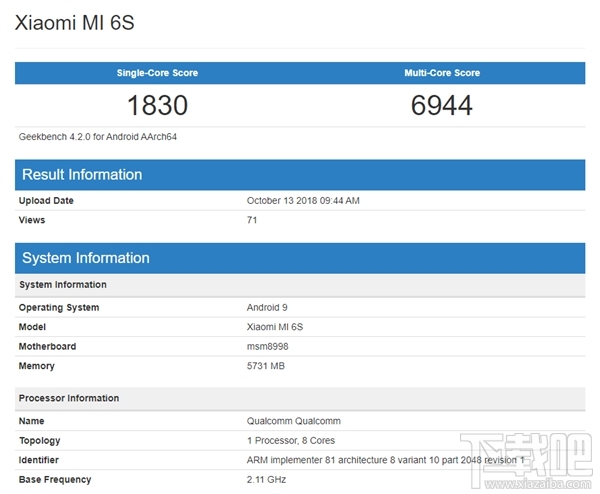Click the System Information blue header
Image resolution: width=600 pixels, height=494 pixels.
click(86, 258)
